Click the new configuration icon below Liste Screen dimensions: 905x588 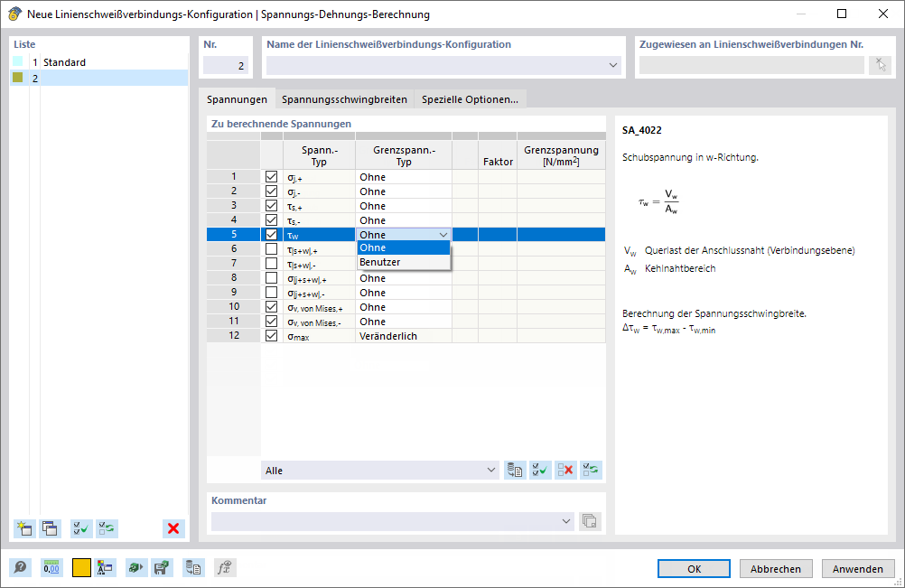click(24, 528)
